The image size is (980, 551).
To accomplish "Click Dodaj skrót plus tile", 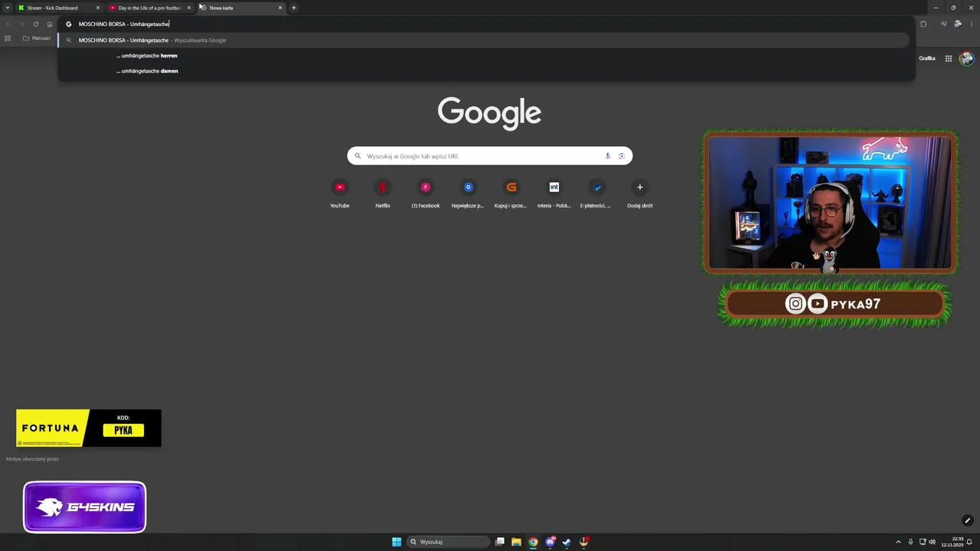I will coord(640,193).
